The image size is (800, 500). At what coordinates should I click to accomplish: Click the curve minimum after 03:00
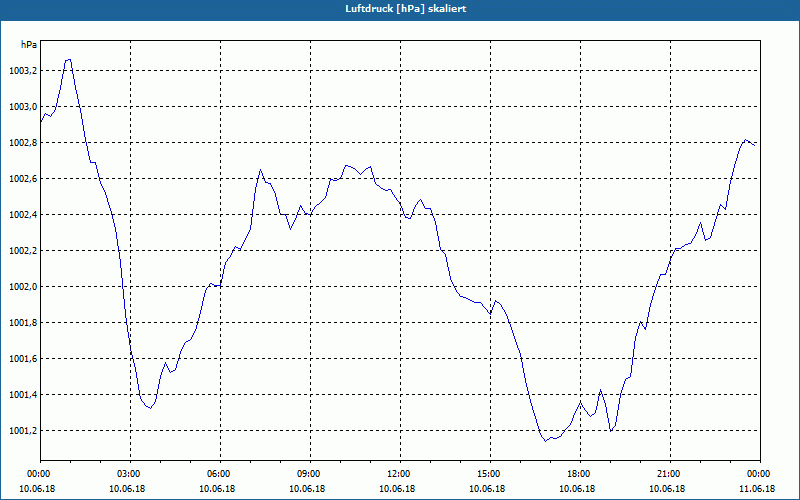pyautogui.click(x=150, y=408)
